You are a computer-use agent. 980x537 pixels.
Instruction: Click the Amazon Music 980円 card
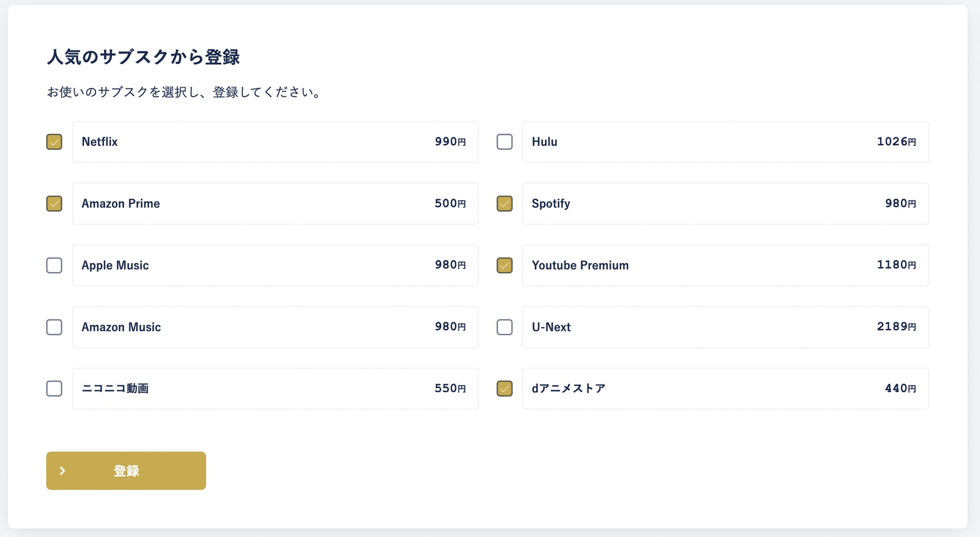click(275, 327)
